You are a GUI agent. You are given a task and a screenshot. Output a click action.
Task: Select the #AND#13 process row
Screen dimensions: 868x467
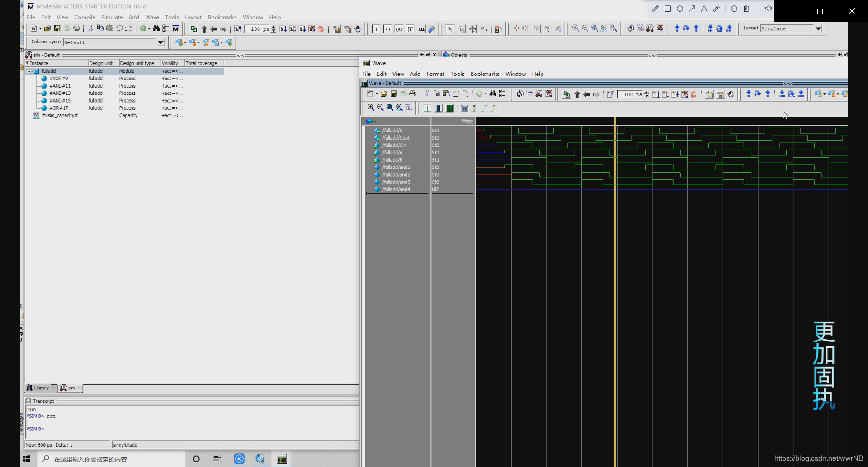click(124, 93)
